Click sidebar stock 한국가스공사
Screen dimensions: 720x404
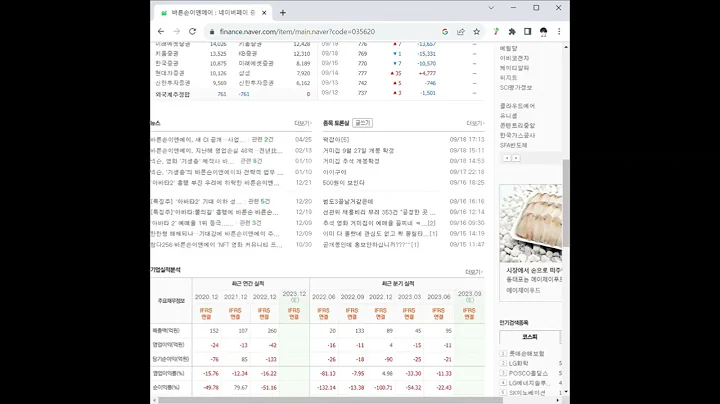[517, 135]
